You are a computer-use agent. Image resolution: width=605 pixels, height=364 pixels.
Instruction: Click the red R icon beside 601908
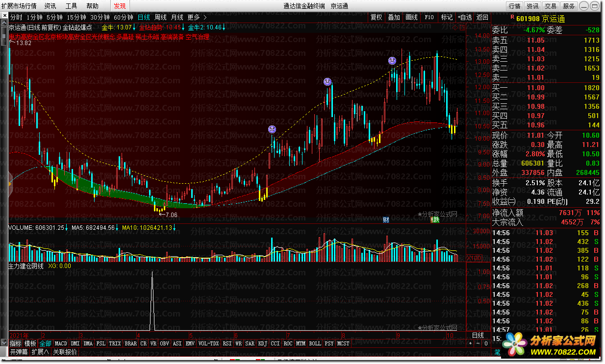[x=512, y=17]
